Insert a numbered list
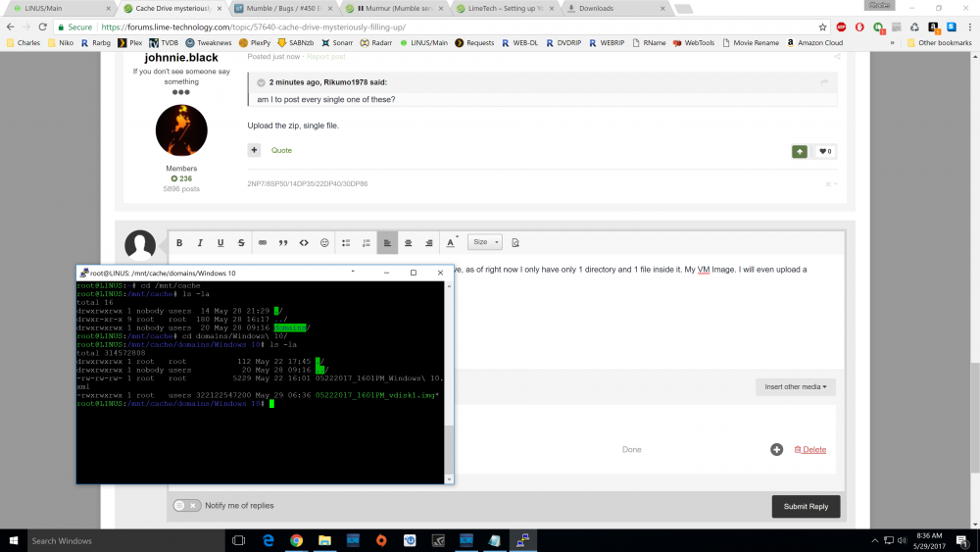 click(x=367, y=242)
